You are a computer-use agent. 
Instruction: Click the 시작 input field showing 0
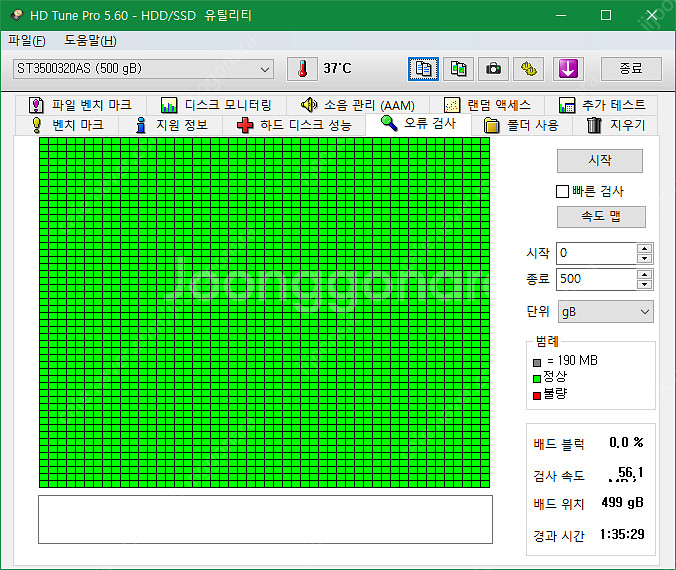(x=597, y=254)
